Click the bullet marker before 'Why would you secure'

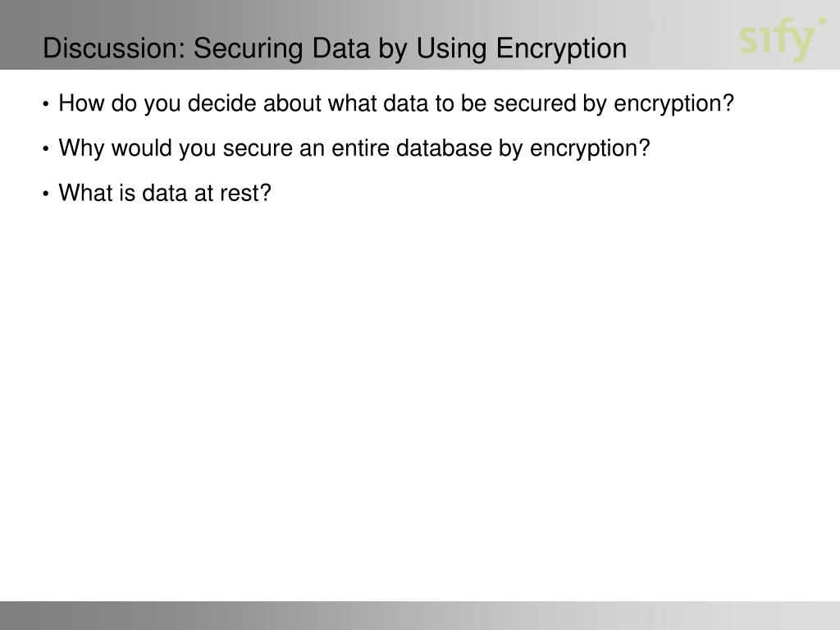tap(48, 149)
